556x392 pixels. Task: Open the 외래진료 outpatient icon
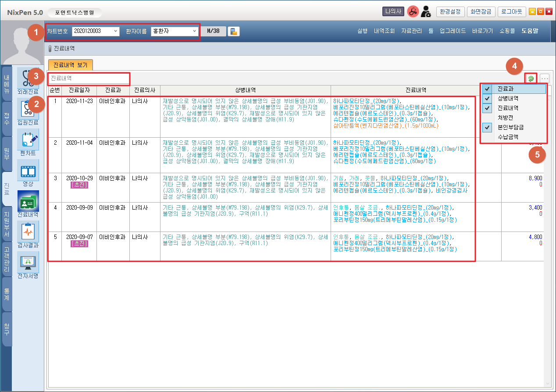(28, 81)
